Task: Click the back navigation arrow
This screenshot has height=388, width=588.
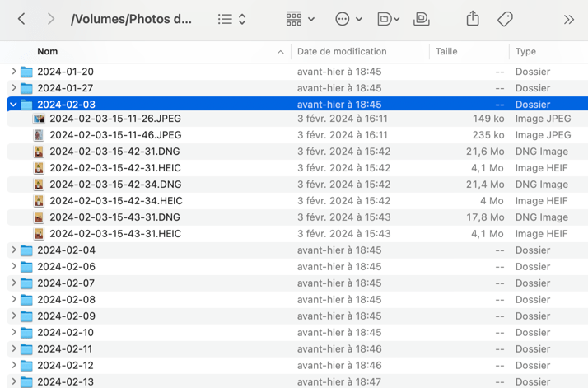Action: click(x=21, y=19)
